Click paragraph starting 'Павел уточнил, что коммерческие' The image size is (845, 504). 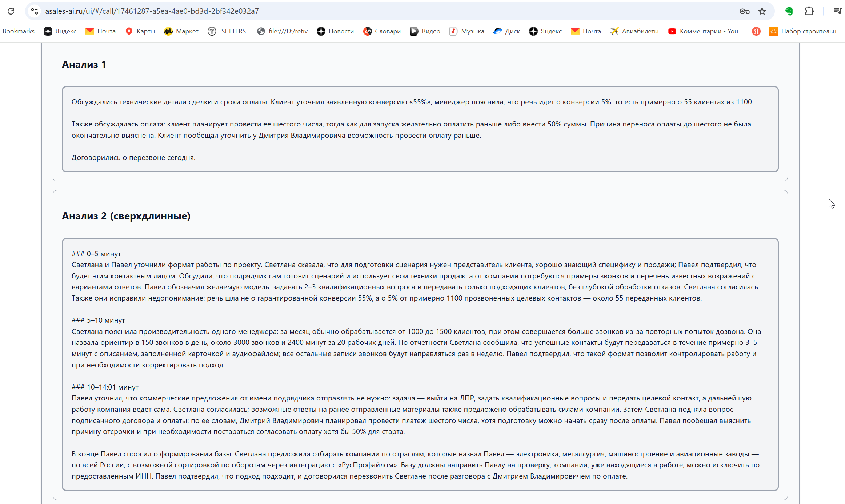coord(412,415)
